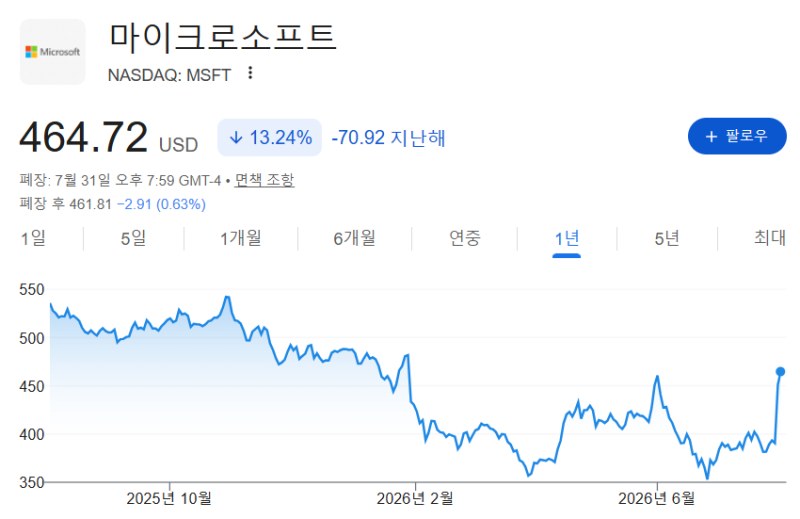Click the 마이크로소프트 company title

[222, 37]
